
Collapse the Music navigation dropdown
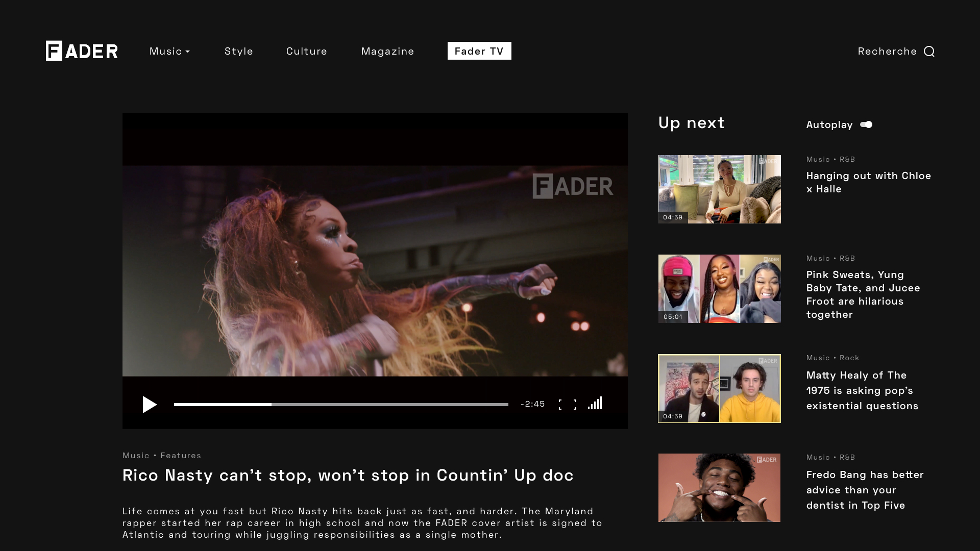[169, 51]
